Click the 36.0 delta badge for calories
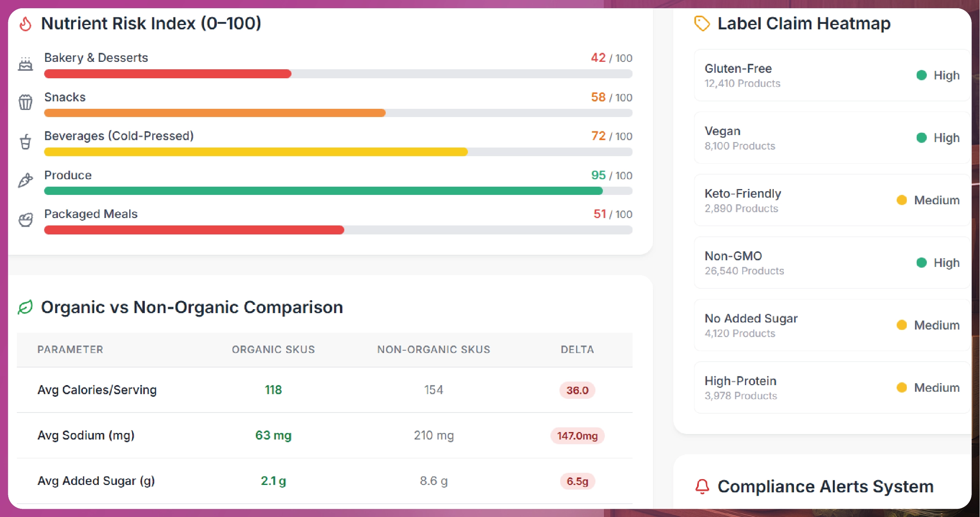Image resolution: width=980 pixels, height=517 pixels. point(577,390)
